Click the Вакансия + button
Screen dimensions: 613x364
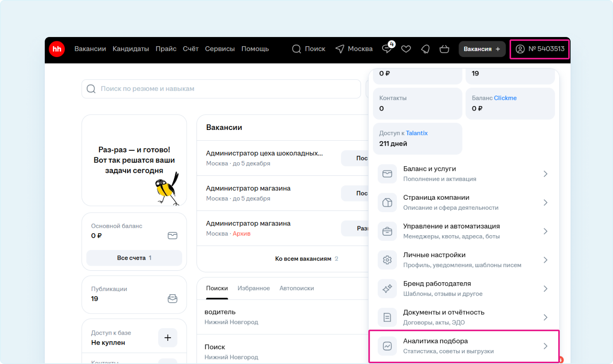point(482,49)
